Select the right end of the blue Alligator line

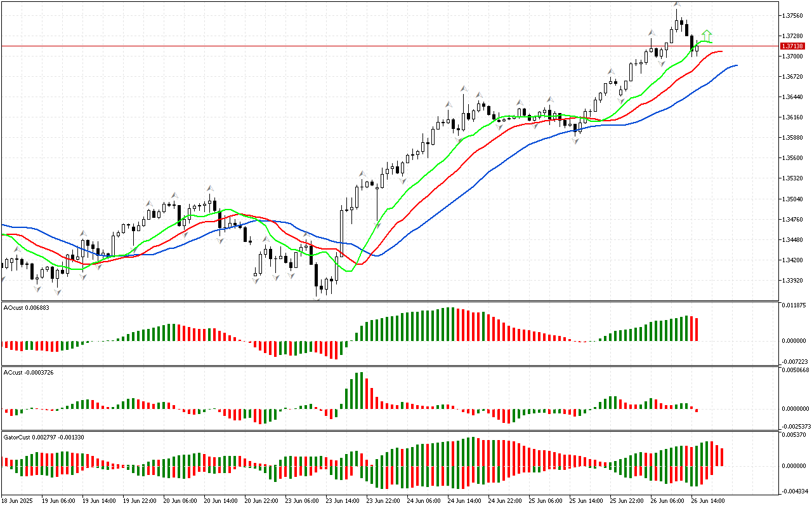[x=736, y=65]
